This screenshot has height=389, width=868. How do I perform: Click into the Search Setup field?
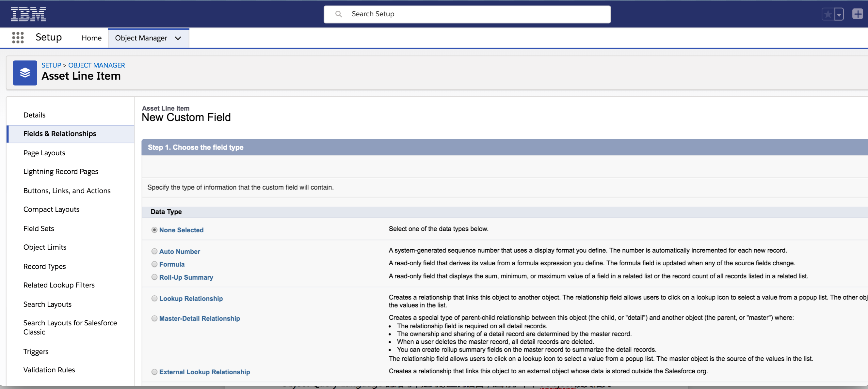(467, 14)
